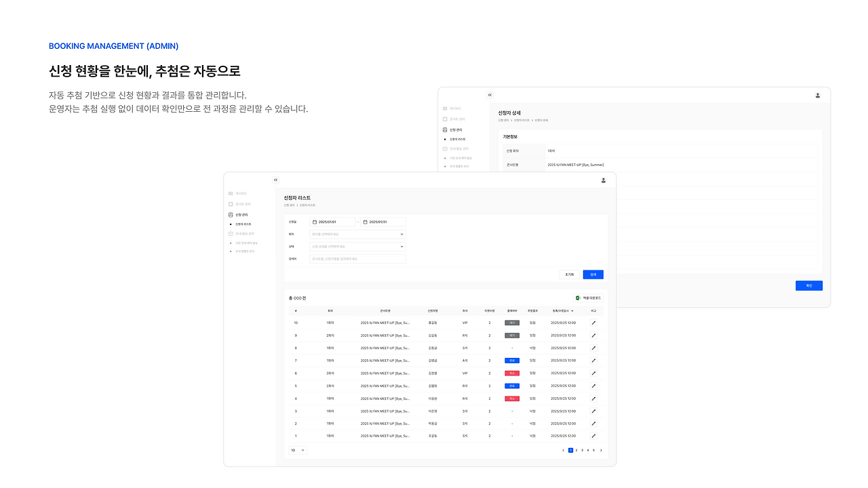Edit row 2 with the pencil icon
The height and width of the screenshot is (488, 868).
tap(594, 424)
